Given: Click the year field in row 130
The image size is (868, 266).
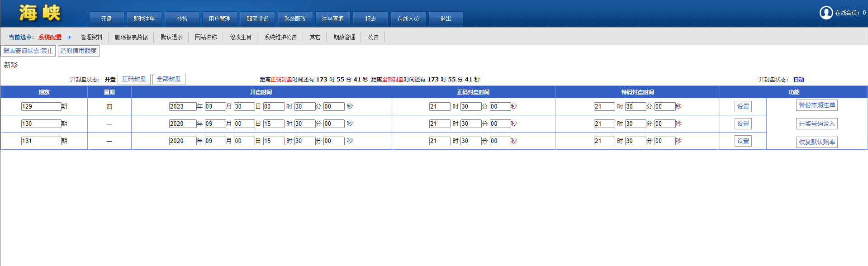Looking at the screenshot, I should pyautogui.click(x=183, y=123).
